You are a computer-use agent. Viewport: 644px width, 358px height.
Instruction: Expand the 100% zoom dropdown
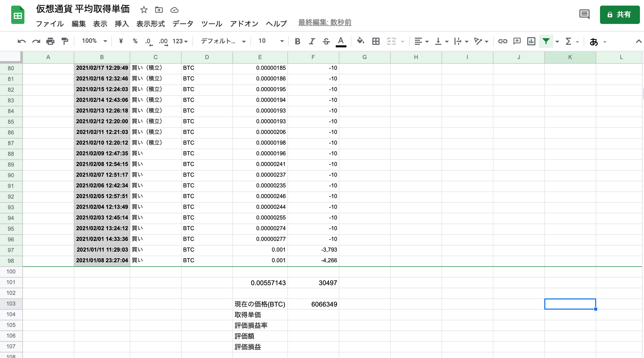click(x=94, y=41)
